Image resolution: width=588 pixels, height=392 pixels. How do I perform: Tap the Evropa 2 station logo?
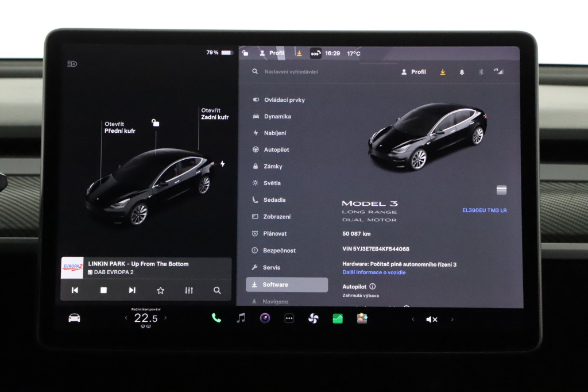point(72,268)
